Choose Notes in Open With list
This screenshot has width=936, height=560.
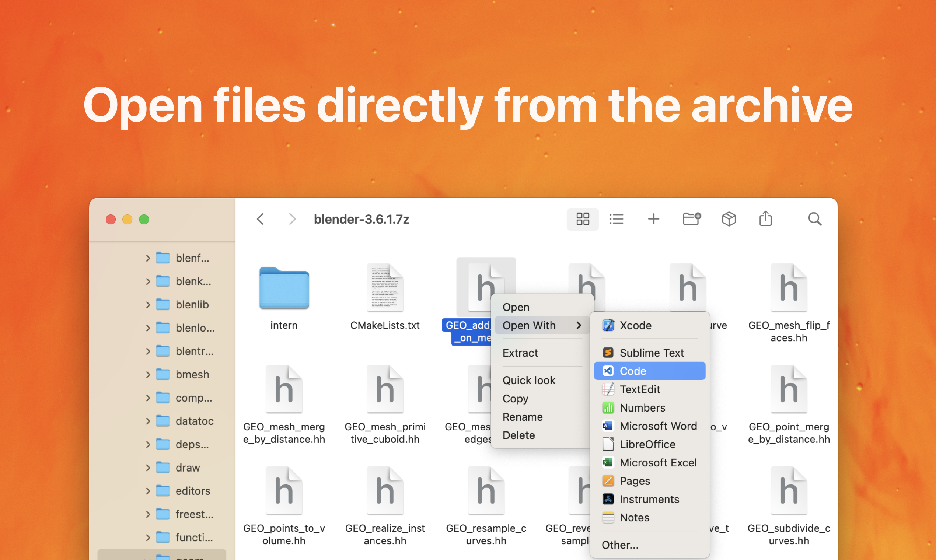tap(650, 517)
